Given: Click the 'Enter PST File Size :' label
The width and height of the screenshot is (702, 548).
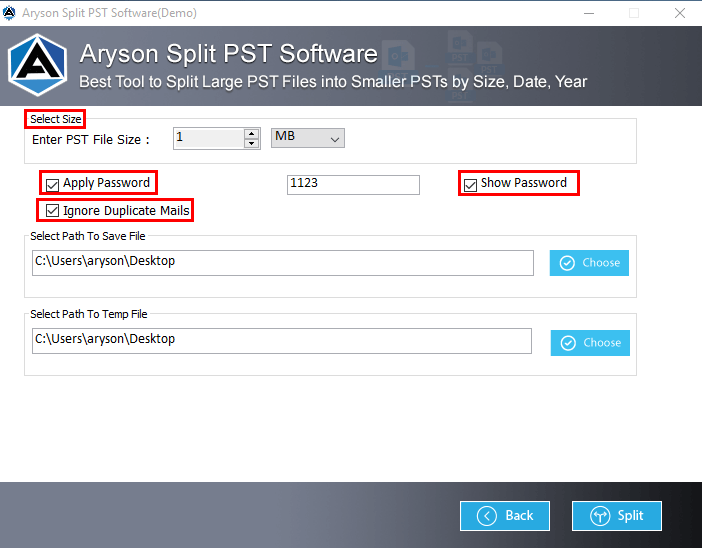Looking at the screenshot, I should 90,140.
